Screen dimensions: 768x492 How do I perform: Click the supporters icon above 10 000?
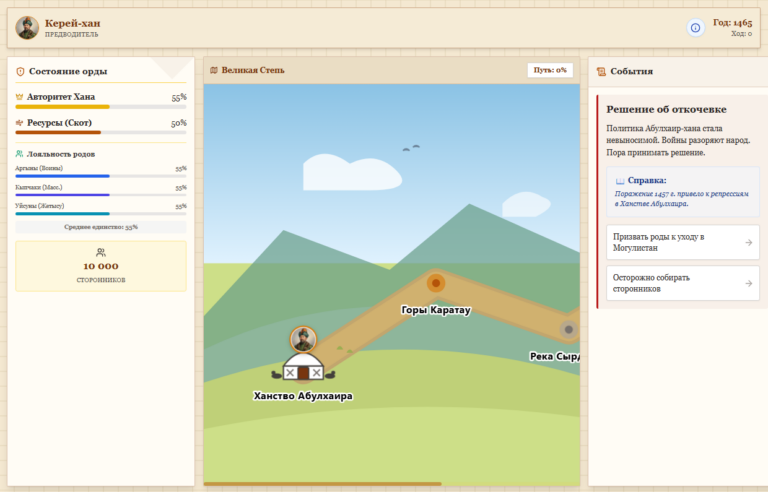tap(101, 252)
